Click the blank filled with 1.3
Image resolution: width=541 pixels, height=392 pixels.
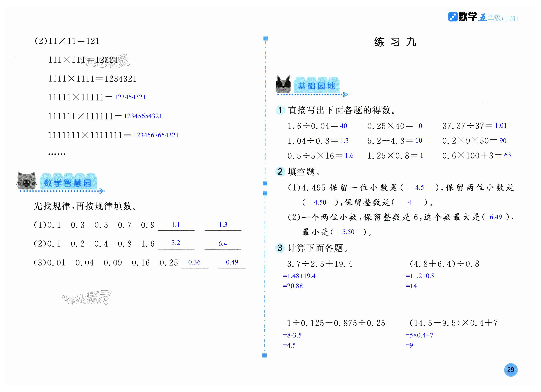(x=223, y=225)
